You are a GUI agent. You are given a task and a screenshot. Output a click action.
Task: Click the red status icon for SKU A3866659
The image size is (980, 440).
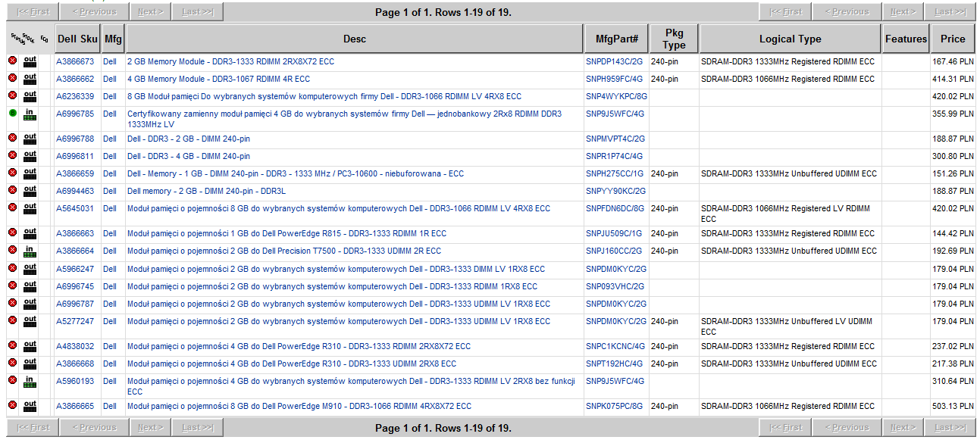tap(12, 173)
